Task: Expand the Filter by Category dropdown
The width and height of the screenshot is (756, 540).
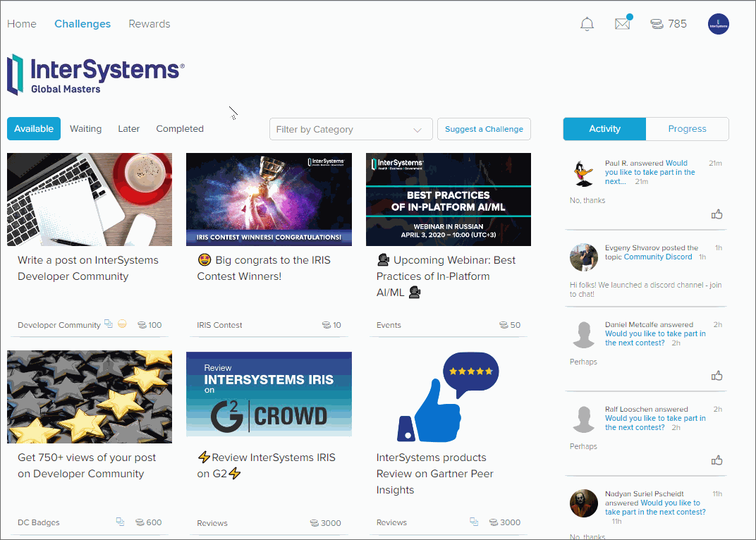Action: tap(350, 129)
